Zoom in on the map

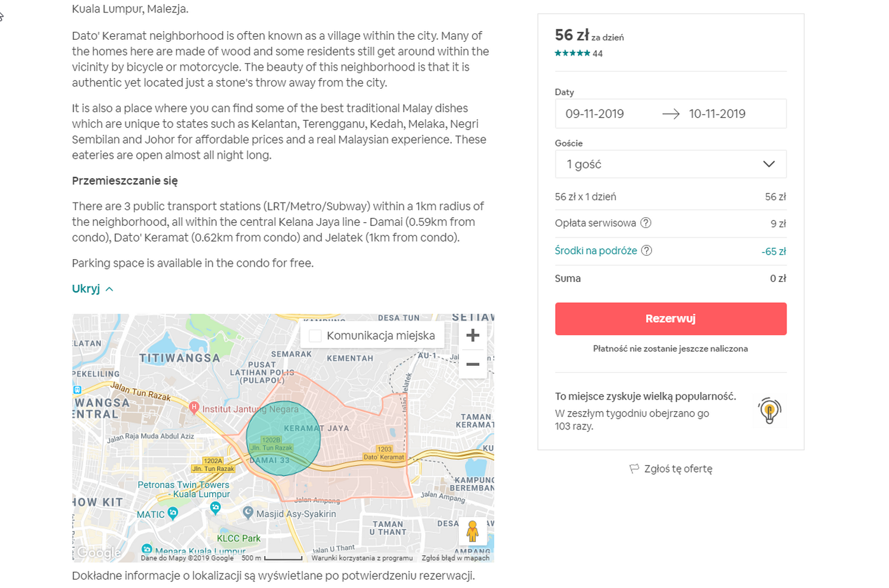(473, 335)
